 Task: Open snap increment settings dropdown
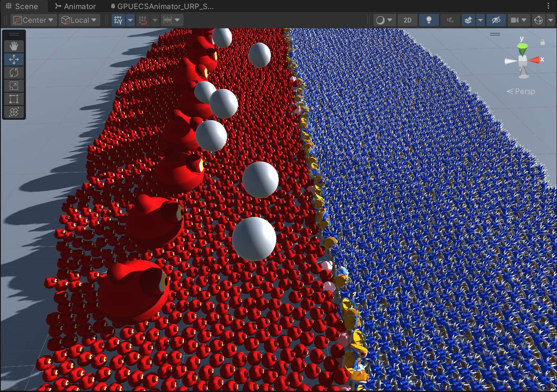(172, 20)
